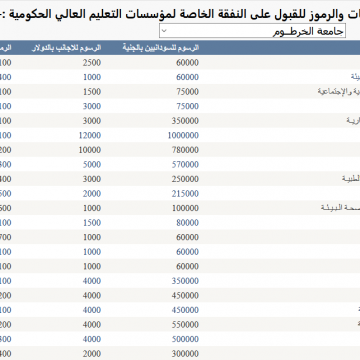Click the 5000 dollar fee cell

(92, 164)
